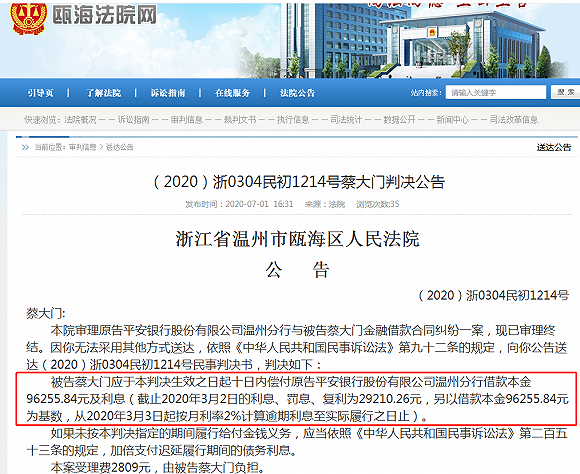Click the double-arrow breadcrumb icon
This screenshot has width=580, height=474.
pyautogui.click(x=25, y=148)
